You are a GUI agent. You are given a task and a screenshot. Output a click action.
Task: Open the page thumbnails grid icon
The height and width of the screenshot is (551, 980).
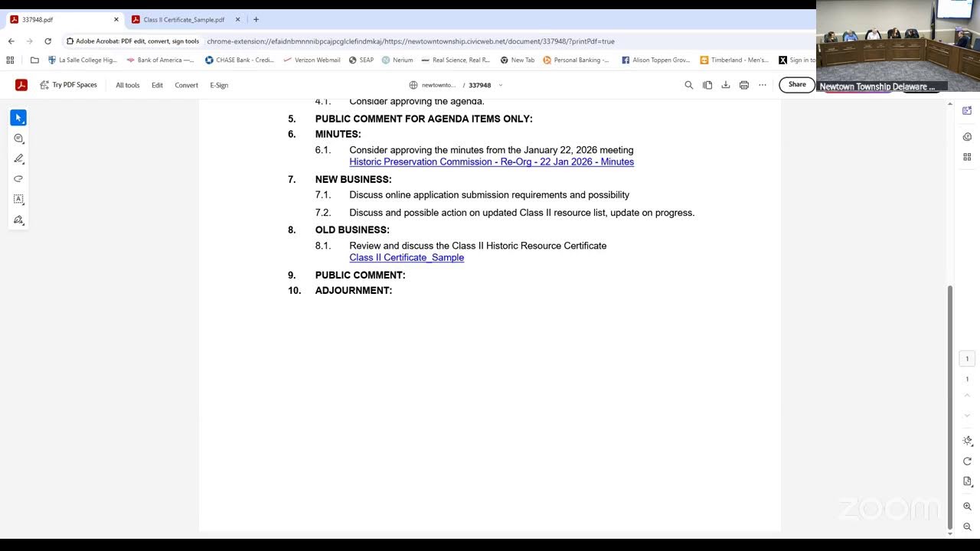(967, 157)
